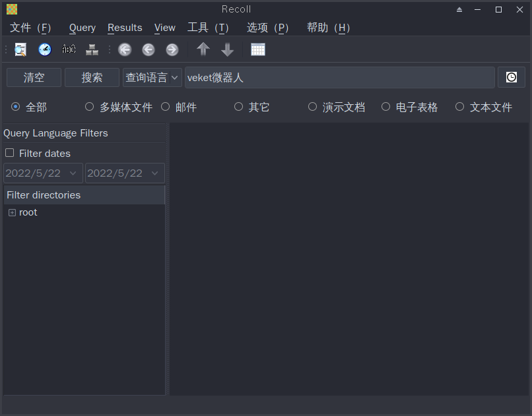The width and height of the screenshot is (532, 416).
Task: Select the 邮件 radio button
Action: [x=165, y=107]
